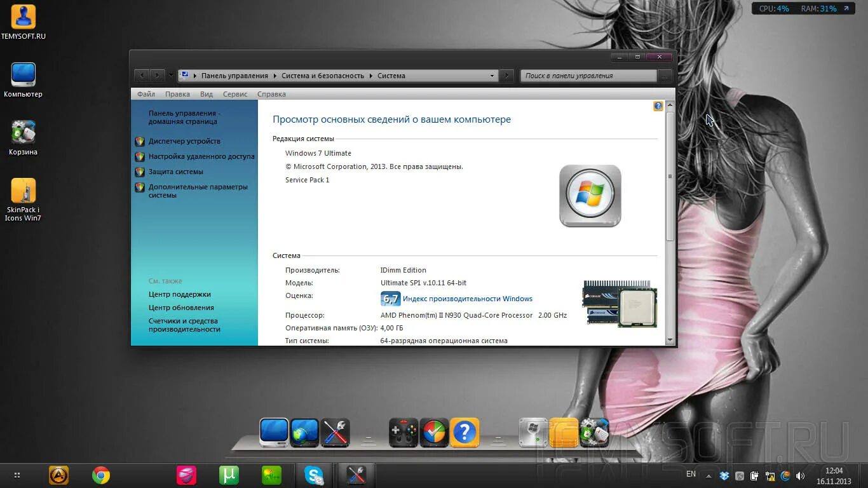Open the Справка menu
The width and height of the screenshot is (868, 488).
pos(271,94)
